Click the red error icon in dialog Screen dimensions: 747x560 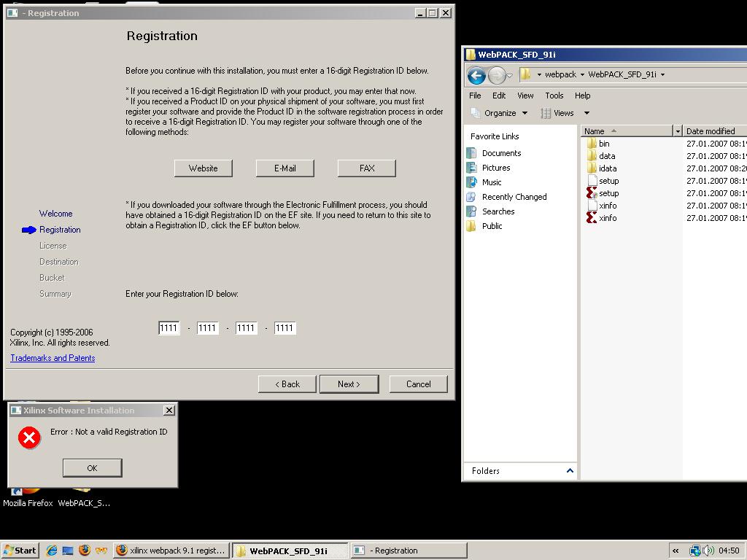(x=29, y=437)
